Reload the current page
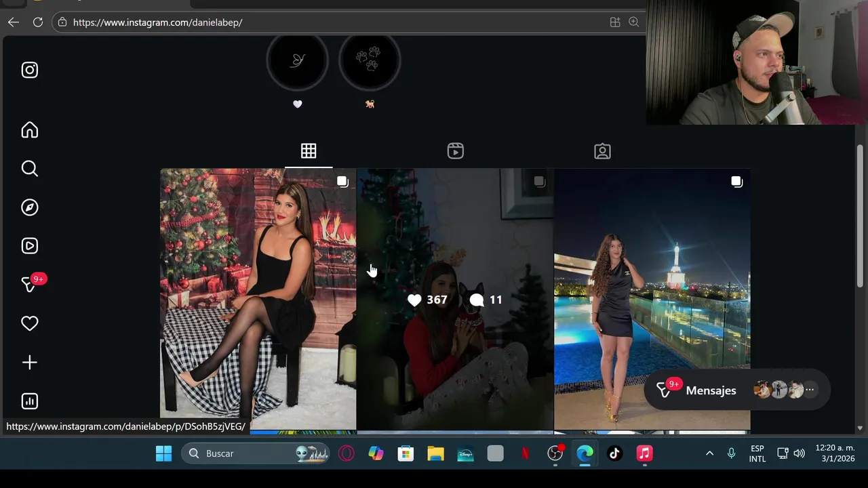Screen dimensions: 868x488 38,22
